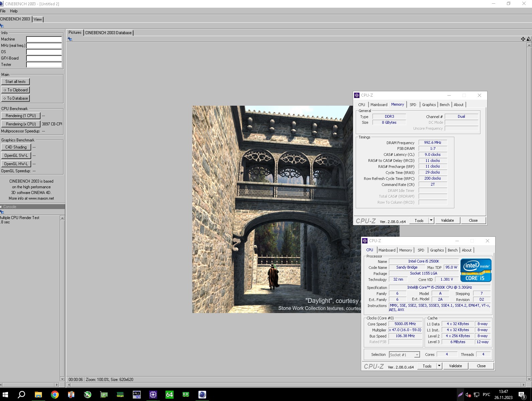
Task: Launch Google Chrome from taskbar
Action: (x=55, y=395)
